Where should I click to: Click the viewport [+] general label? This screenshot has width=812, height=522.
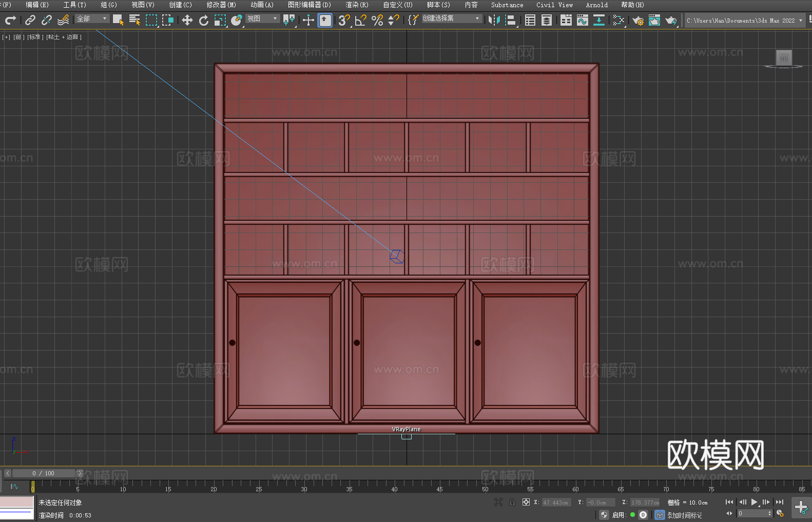(x=6, y=37)
